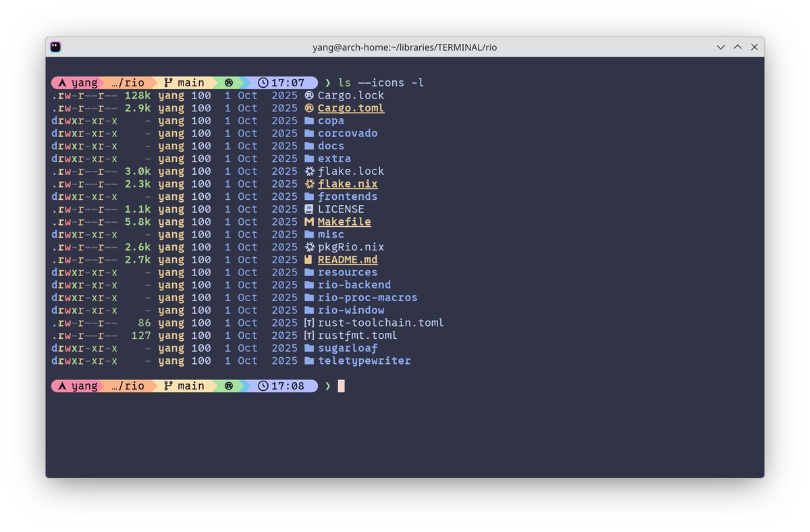This screenshot has height=532, width=810.
Task: Click the Nix icon beside flake.nix
Action: pos(309,184)
